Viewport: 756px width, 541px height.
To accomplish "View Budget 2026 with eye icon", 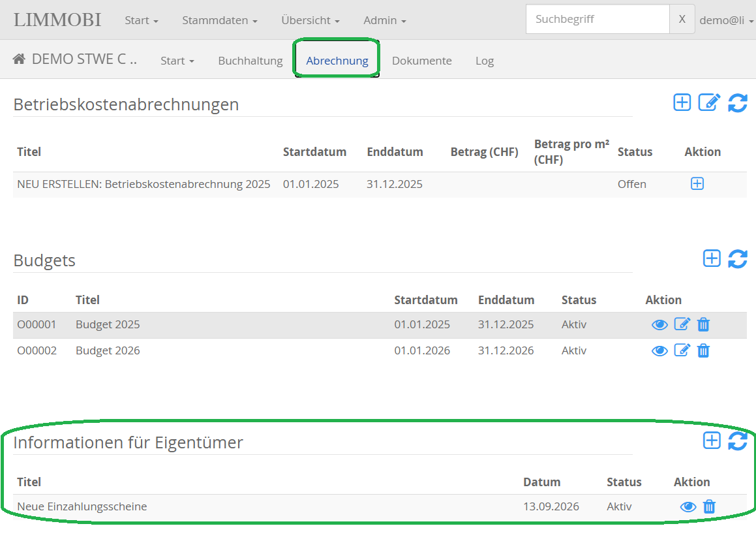I will 659,351.
